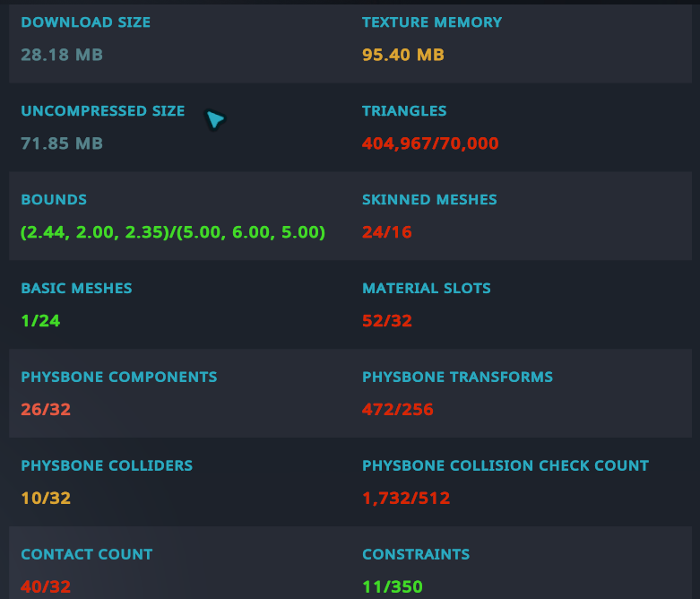Select the 404,967/70,000 triangles value
Image resolution: width=700 pixels, height=599 pixels.
point(430,143)
